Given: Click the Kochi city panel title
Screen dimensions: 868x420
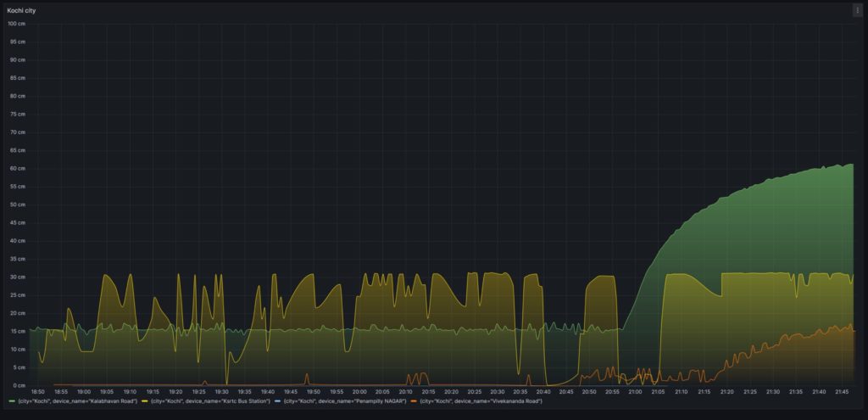Looking at the screenshot, I should (21, 10).
